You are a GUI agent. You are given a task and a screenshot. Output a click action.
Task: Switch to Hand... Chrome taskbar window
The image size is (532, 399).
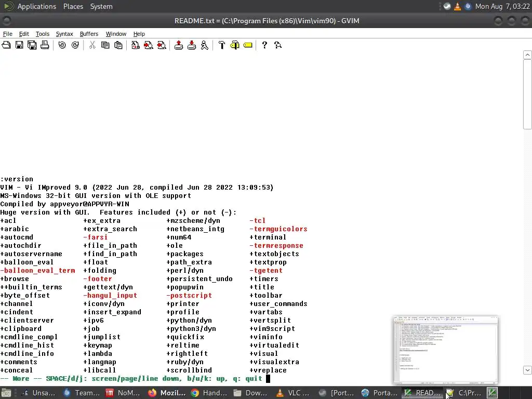coord(209,393)
